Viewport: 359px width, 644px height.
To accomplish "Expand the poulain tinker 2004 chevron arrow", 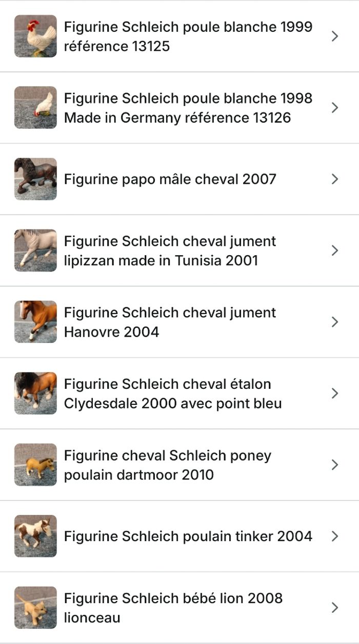I will (335, 536).
